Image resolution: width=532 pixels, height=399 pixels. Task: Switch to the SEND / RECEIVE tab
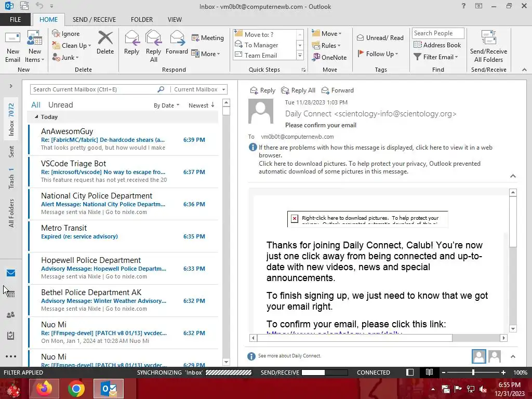click(95, 19)
